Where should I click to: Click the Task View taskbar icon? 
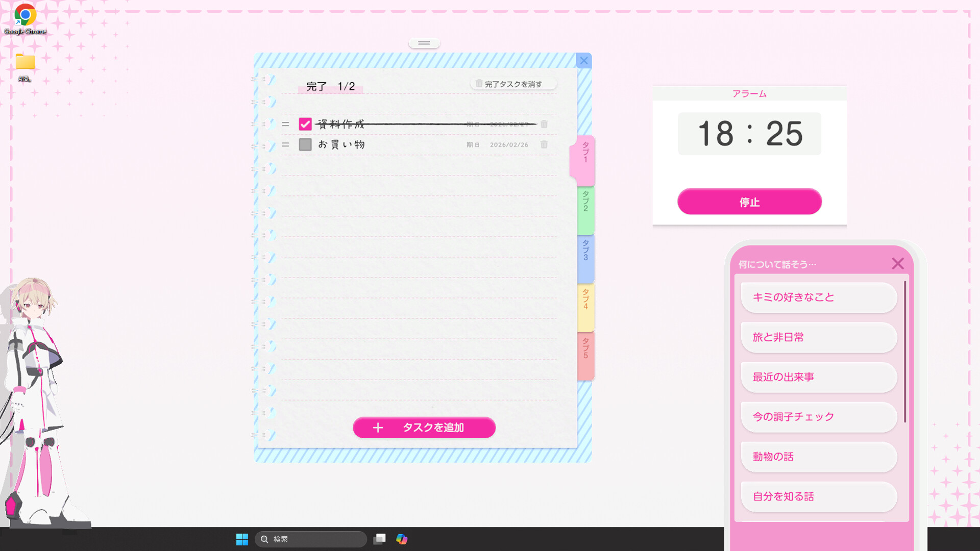(379, 539)
